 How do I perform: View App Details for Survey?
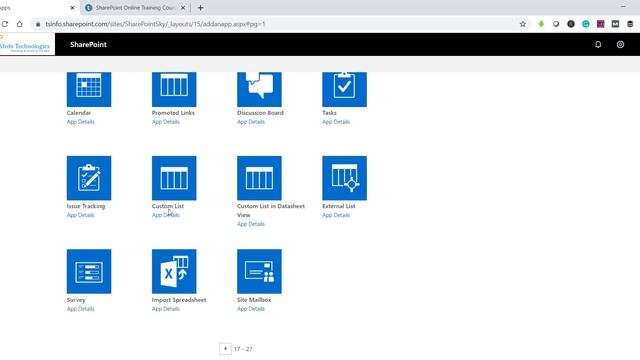[x=80, y=309]
